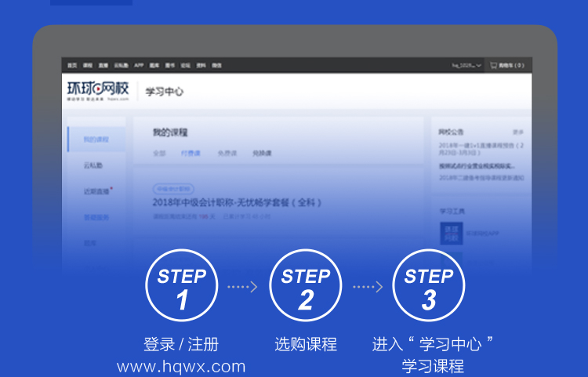This screenshot has width=588, height=377.
Task: Open 课程 in top navigation
Action: point(88,65)
